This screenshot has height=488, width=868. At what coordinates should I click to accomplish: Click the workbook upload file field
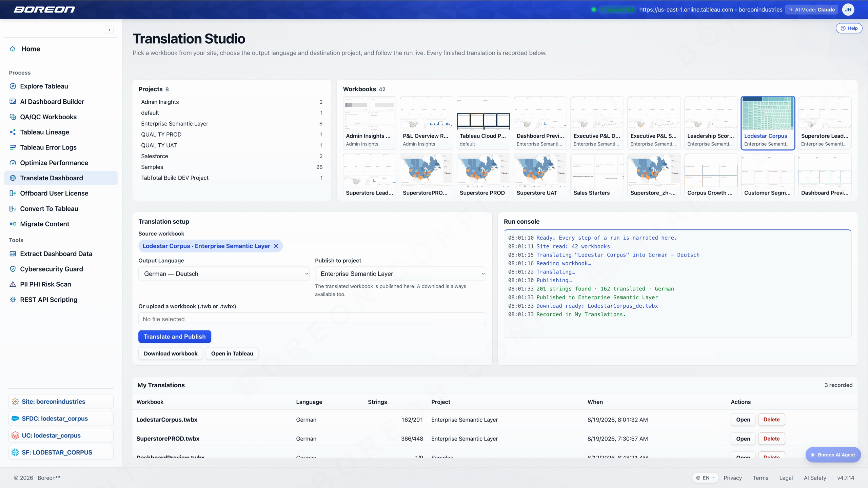click(312, 319)
